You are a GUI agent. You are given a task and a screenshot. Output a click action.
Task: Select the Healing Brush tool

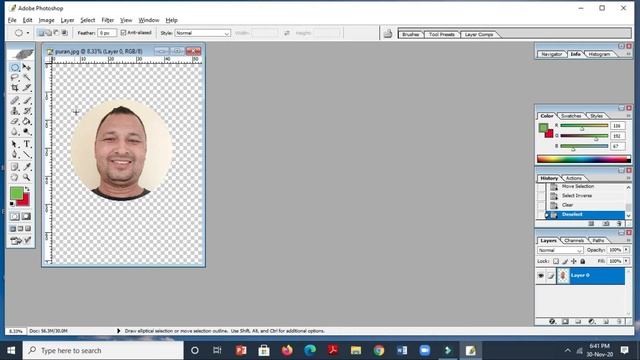coord(15,100)
